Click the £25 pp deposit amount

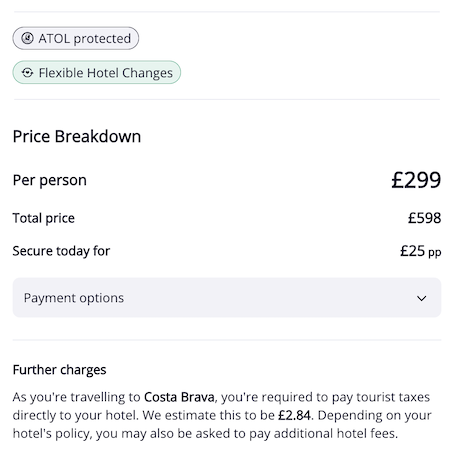click(x=421, y=251)
